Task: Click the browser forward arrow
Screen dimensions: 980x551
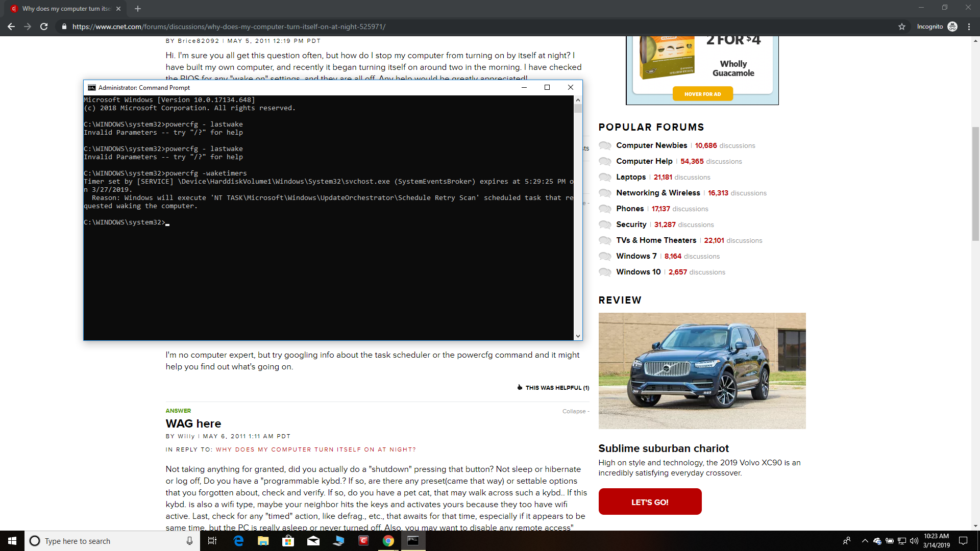Action: coord(28,27)
